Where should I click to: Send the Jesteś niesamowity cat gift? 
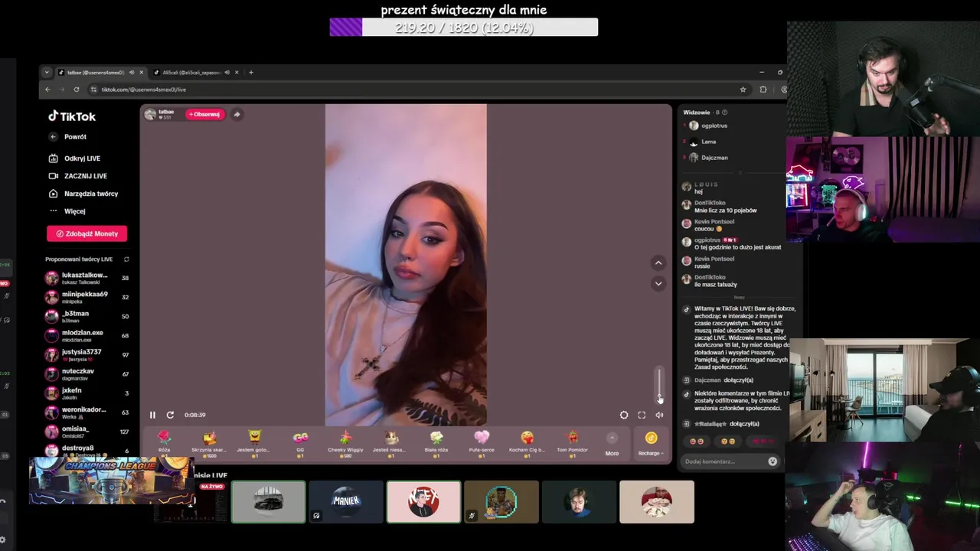391,443
